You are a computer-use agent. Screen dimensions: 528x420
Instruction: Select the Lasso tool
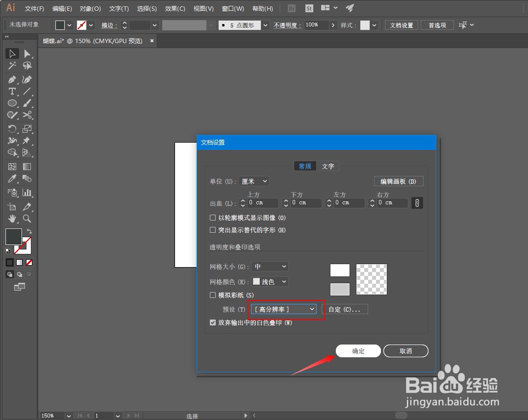click(27, 66)
